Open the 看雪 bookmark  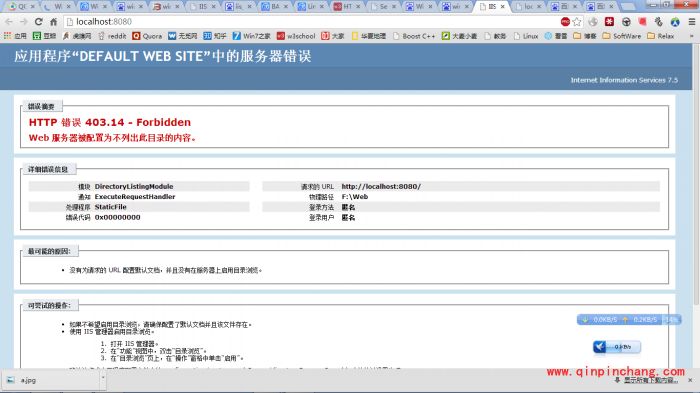click(556, 36)
